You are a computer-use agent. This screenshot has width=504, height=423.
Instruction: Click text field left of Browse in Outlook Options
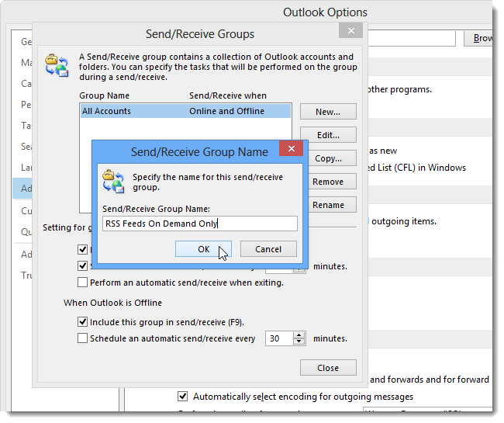coord(412,38)
